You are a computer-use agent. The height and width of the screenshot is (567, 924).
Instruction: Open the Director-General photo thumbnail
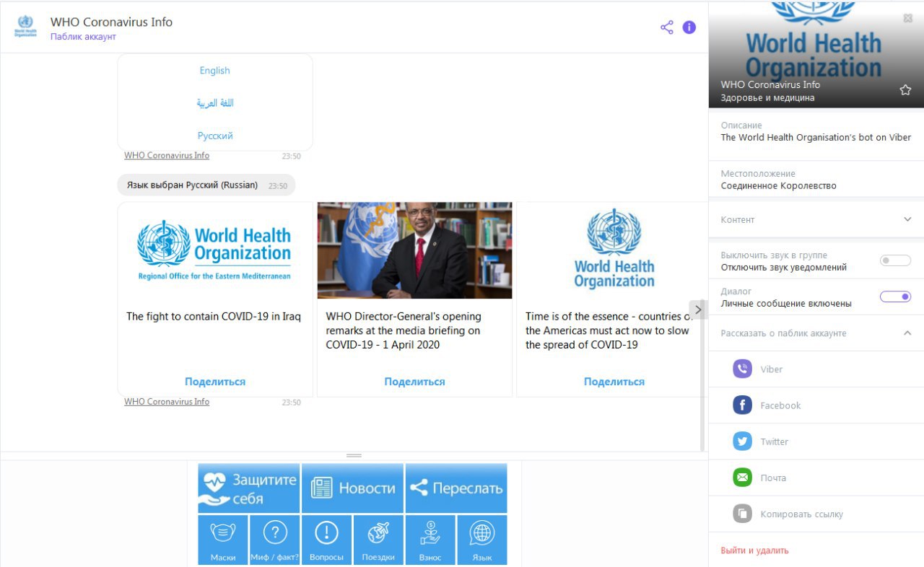click(x=414, y=250)
